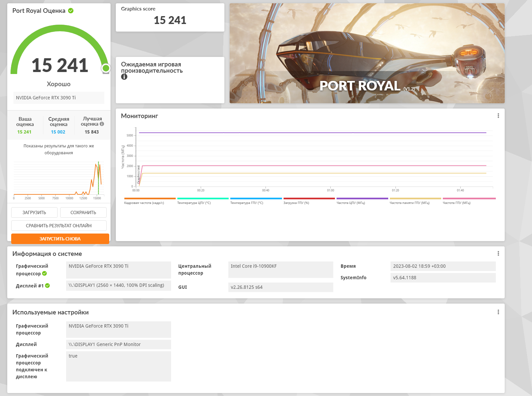Click the Лучшая оценка value 15 843
The image size is (532, 396).
92,132
